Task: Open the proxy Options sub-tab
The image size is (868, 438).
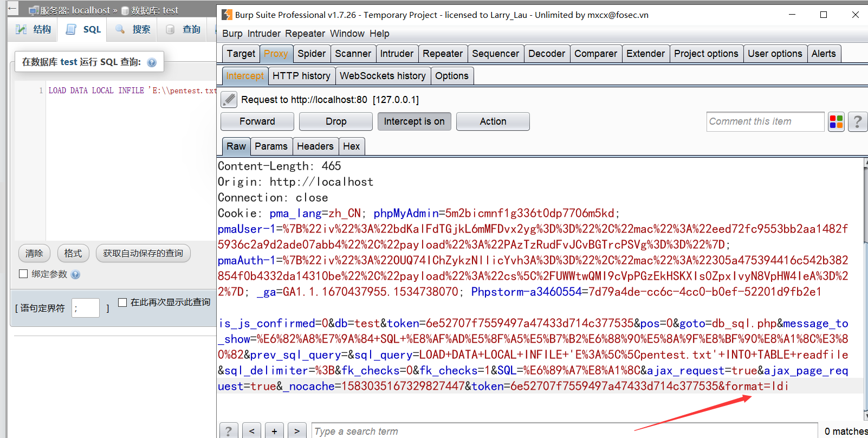Action: pyautogui.click(x=452, y=76)
